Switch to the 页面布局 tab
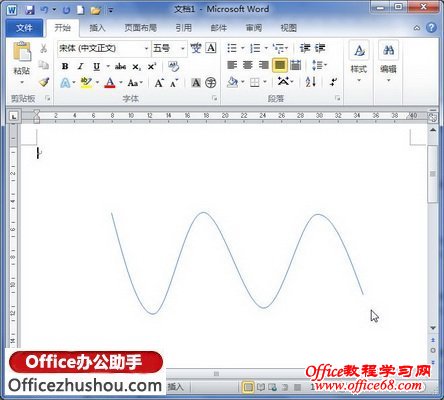The width and height of the screenshot is (444, 400). [x=140, y=28]
